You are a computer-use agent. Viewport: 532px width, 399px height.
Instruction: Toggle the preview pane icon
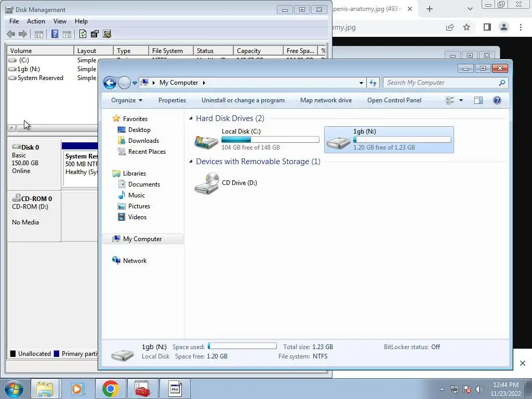click(478, 100)
